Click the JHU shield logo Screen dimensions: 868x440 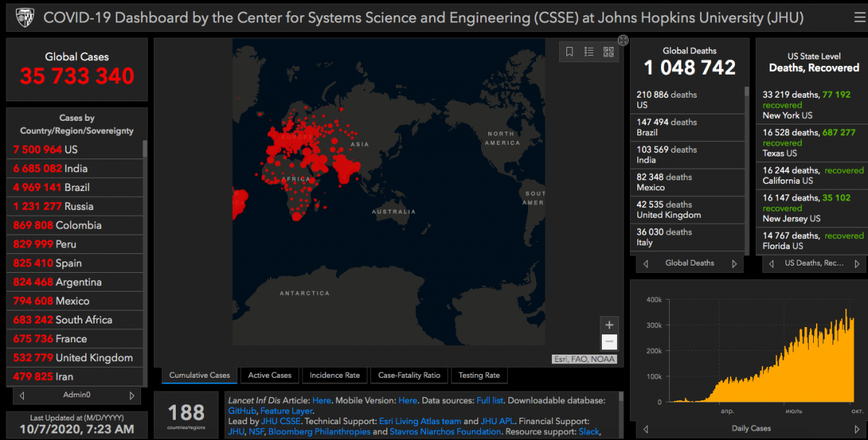[24, 17]
